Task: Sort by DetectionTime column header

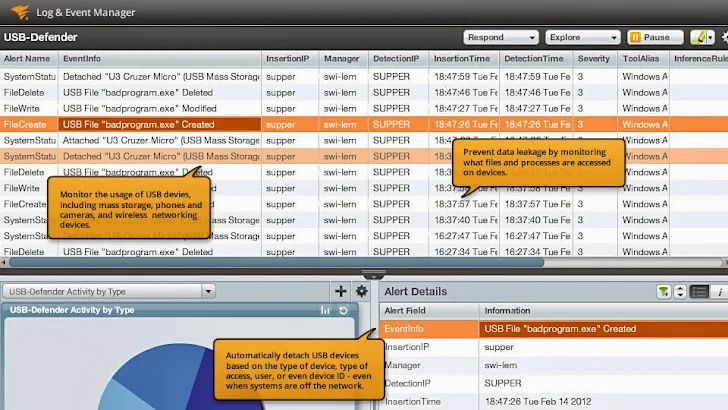Action: (x=535, y=59)
